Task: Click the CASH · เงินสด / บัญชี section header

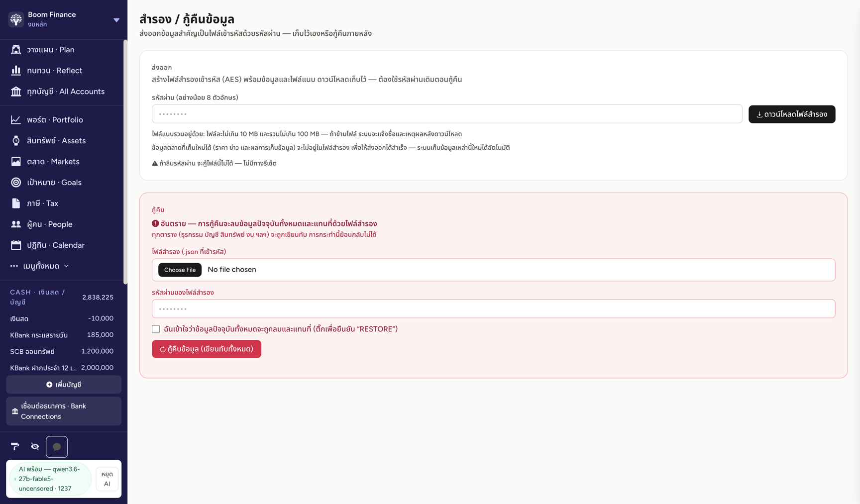Action: 62,297
